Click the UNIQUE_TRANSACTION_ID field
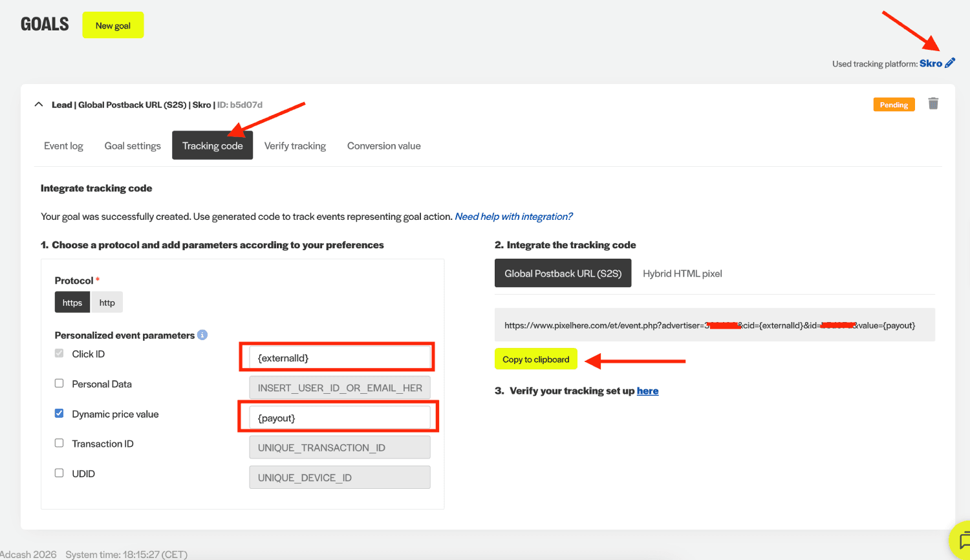 (339, 447)
